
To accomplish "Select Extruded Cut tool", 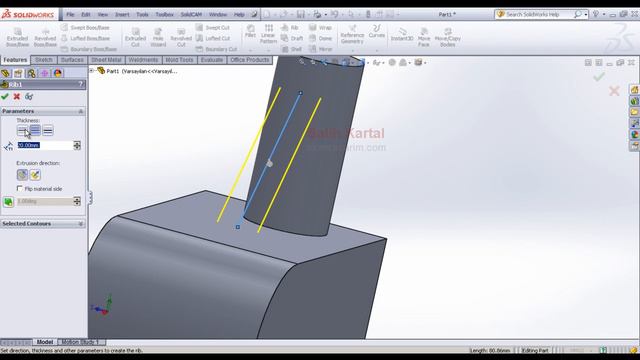I will pyautogui.click(x=136, y=38).
